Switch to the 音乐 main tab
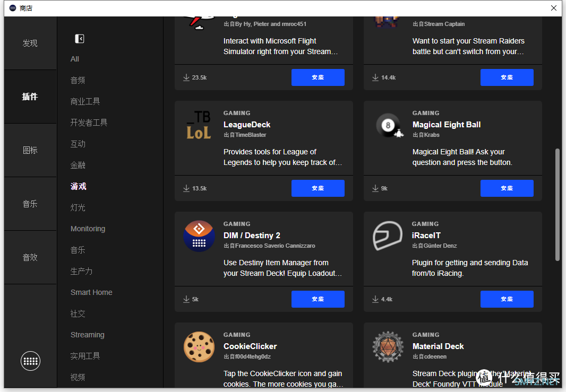Image resolution: width=566 pixels, height=392 pixels. click(x=30, y=204)
